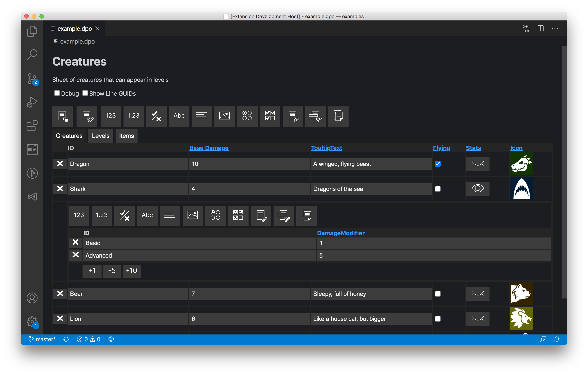Click the Base Damage column link
Viewport: 588px width, 375px height.
coord(209,148)
